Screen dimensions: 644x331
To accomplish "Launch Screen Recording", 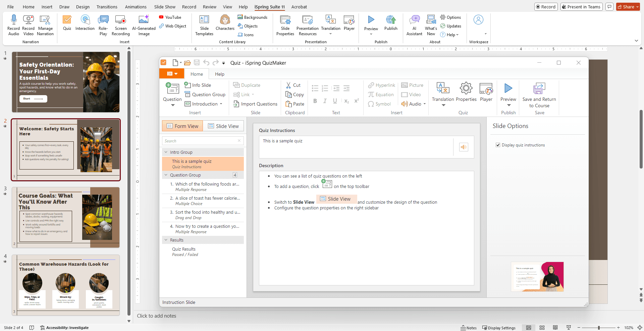I will pos(120,25).
